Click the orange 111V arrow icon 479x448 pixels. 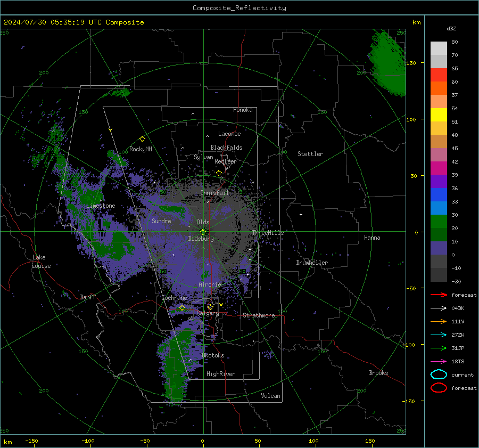click(x=439, y=321)
